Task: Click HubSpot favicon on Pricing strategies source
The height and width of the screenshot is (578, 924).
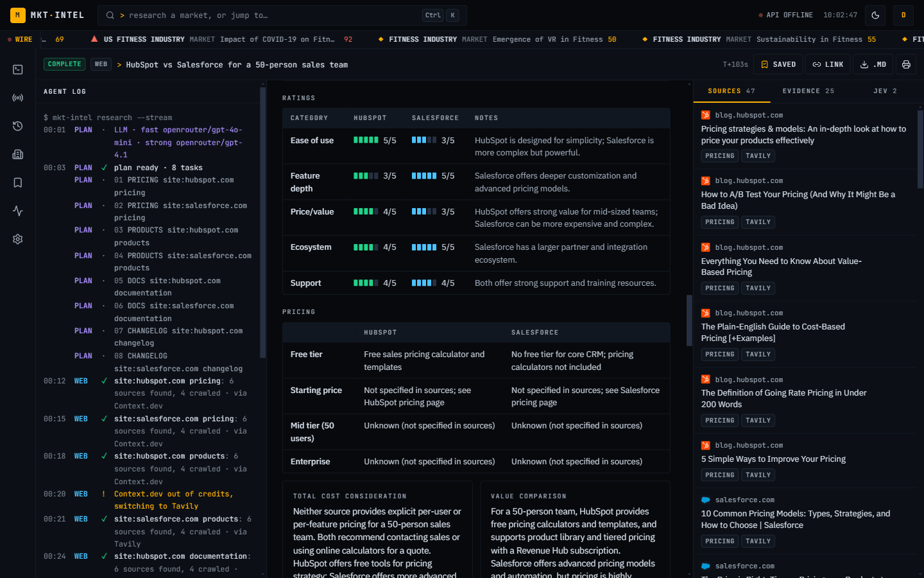Action: [705, 115]
